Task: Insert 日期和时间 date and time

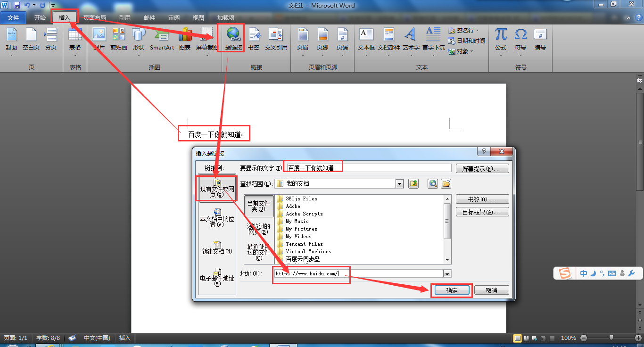Action: click(466, 41)
